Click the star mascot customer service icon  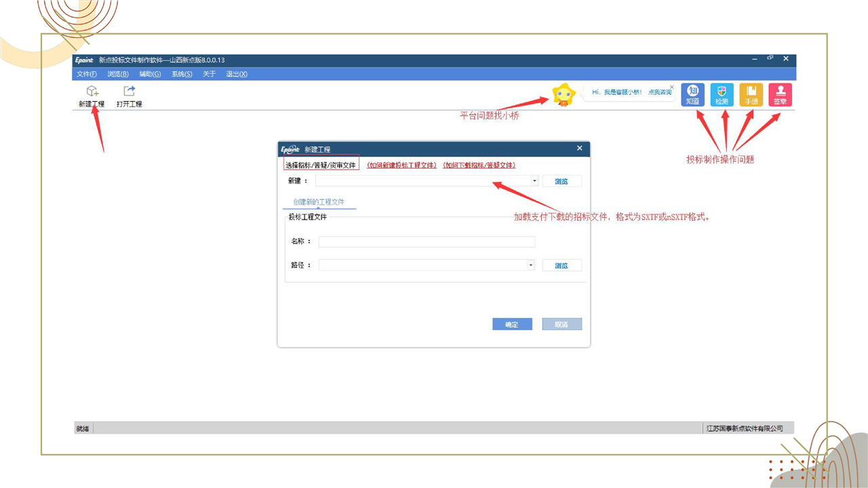click(564, 95)
